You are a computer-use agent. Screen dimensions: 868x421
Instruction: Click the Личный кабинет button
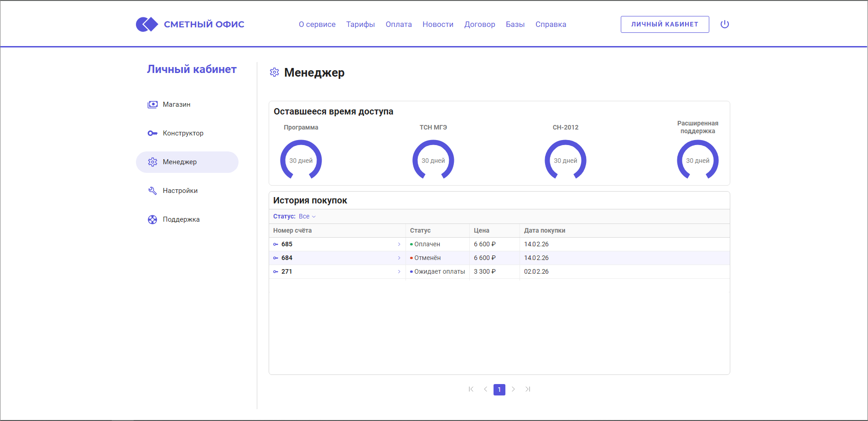(x=665, y=24)
